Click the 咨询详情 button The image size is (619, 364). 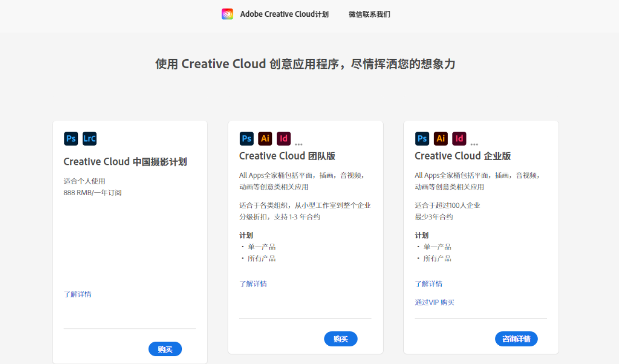(516, 339)
